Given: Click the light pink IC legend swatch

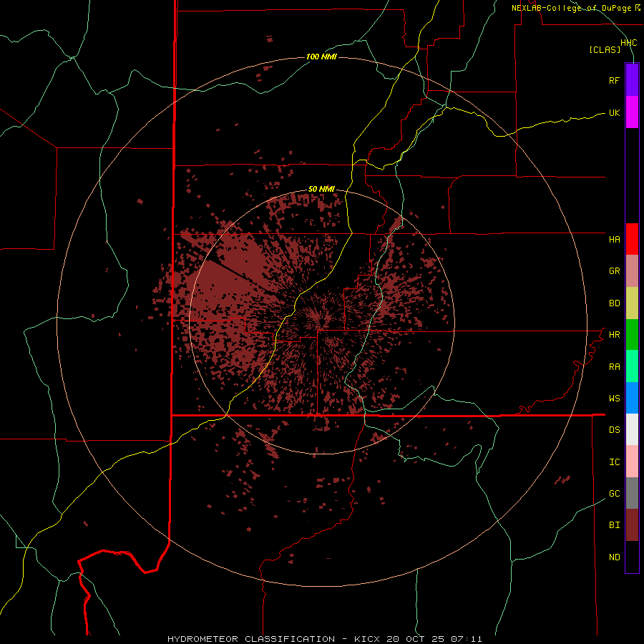Looking at the screenshot, I should 632,462.
